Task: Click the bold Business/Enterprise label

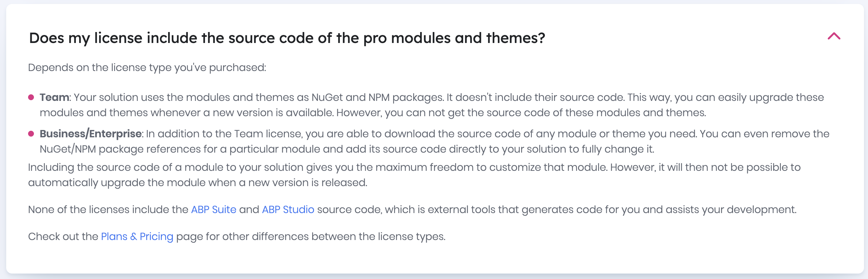Action: pyautogui.click(x=90, y=134)
